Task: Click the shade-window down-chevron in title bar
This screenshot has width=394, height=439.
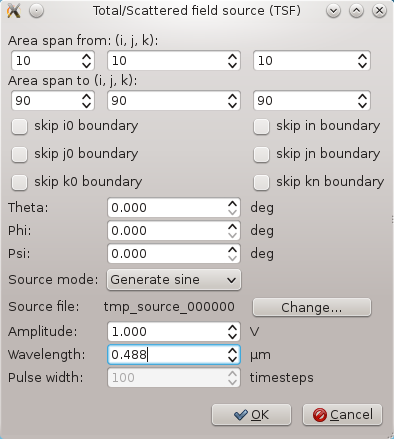Action: click(x=334, y=11)
